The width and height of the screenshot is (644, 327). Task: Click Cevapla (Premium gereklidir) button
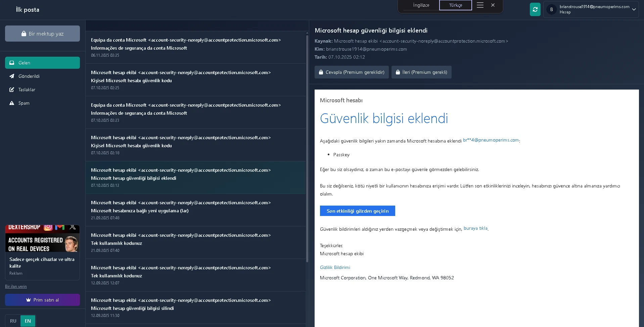[x=352, y=72]
